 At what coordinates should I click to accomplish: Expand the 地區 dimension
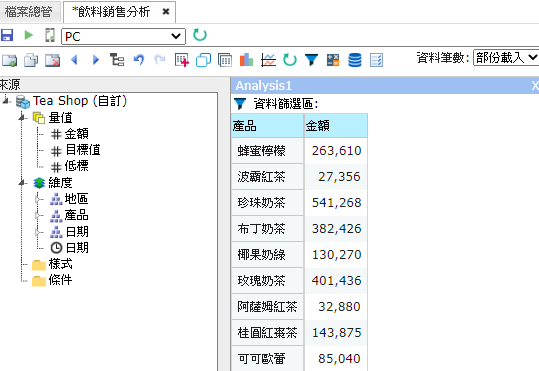pyautogui.click(x=38, y=199)
